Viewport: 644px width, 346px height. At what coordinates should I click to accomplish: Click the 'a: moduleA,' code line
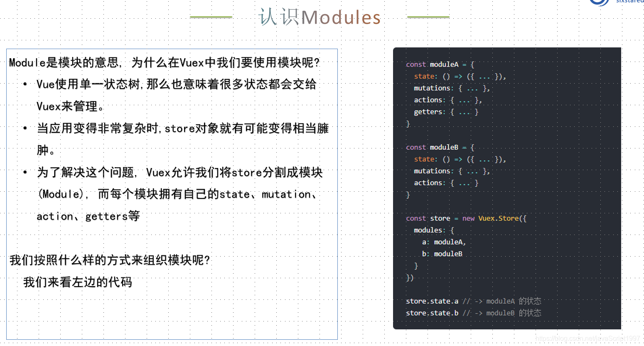tap(444, 242)
